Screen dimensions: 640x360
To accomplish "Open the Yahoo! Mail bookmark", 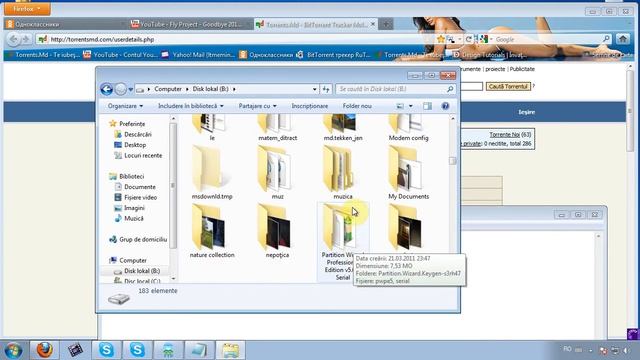I will coord(198,55).
